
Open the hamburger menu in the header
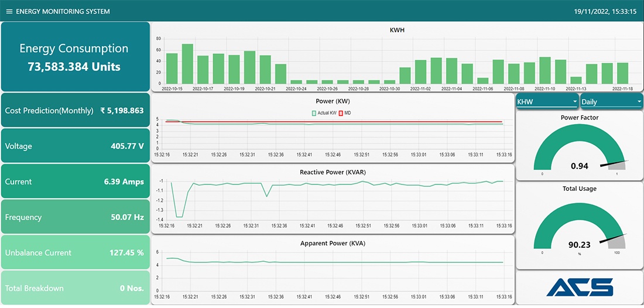9,11
